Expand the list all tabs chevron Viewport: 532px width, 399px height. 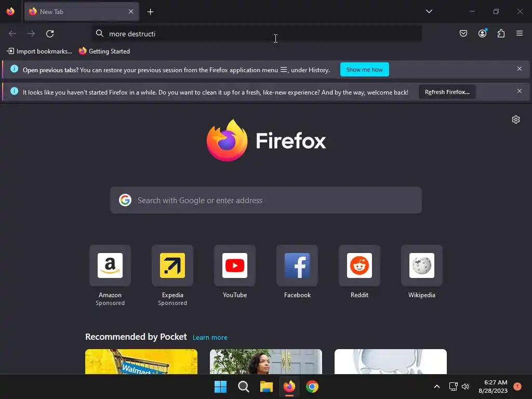(x=429, y=11)
